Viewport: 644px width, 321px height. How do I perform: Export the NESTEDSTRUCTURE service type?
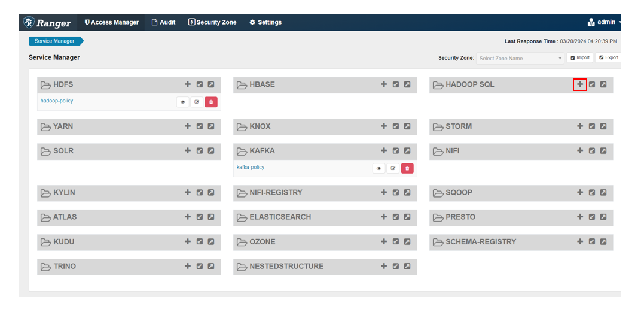click(x=407, y=267)
